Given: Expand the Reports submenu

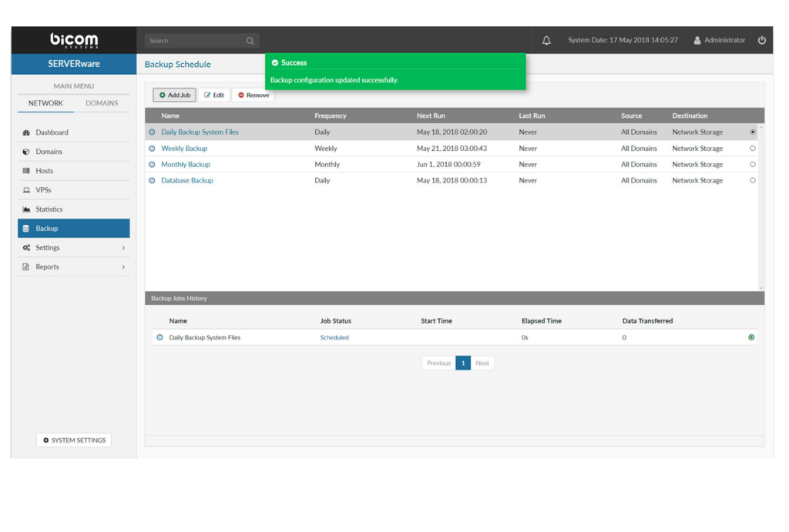Looking at the screenshot, I should pos(73,267).
